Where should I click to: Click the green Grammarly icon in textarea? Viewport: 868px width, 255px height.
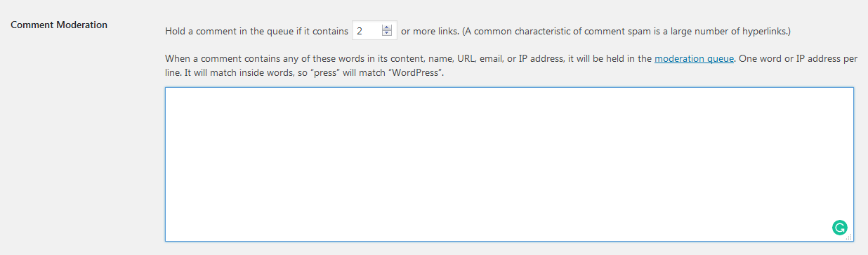pos(839,227)
